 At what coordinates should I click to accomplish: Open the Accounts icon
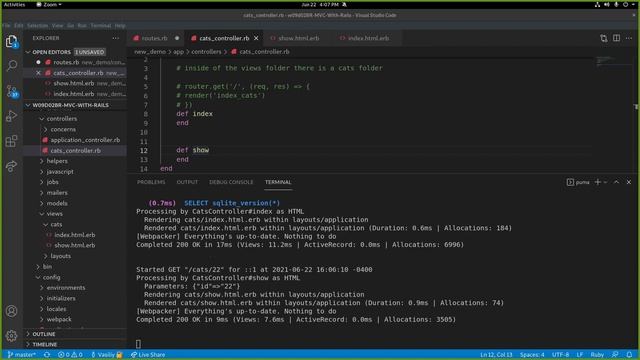pyautogui.click(x=11, y=311)
